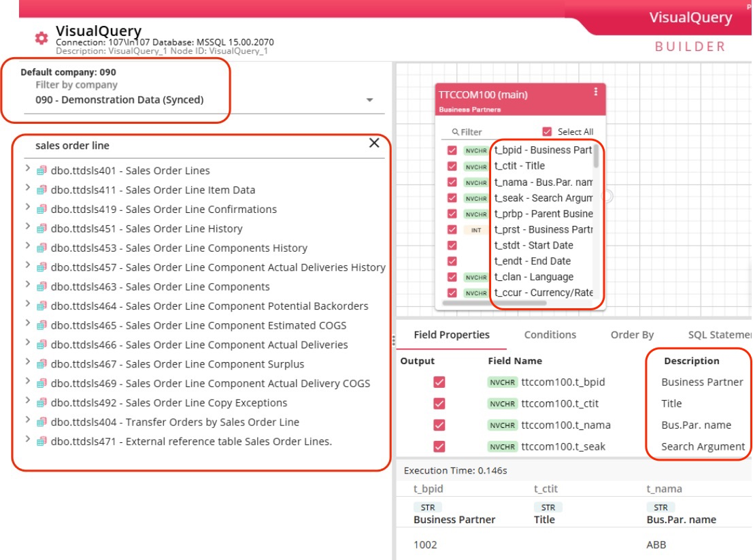
Task: Click the table icon for dbo.ttdsls467
Action: (x=41, y=364)
